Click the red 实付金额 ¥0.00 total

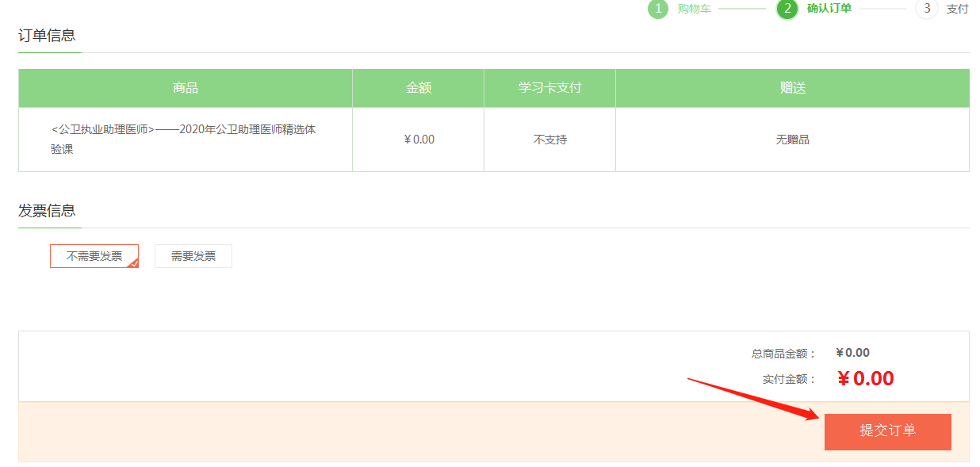point(865,379)
